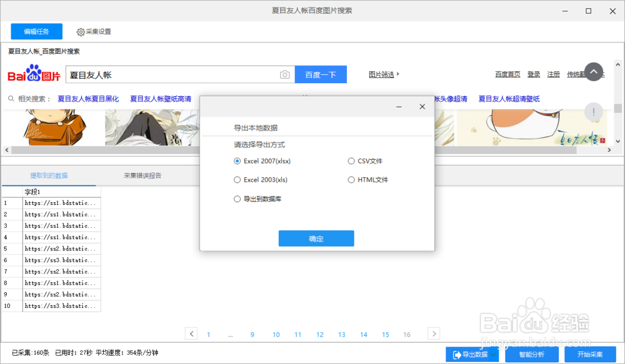Select data row 1 URL cell
Screen dimensions: 625x364
[61, 203]
